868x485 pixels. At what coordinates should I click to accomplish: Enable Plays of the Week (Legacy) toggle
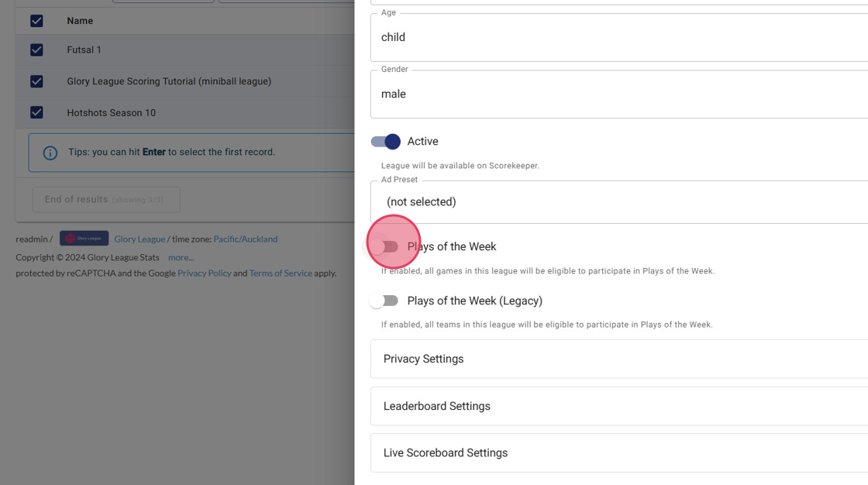point(385,301)
